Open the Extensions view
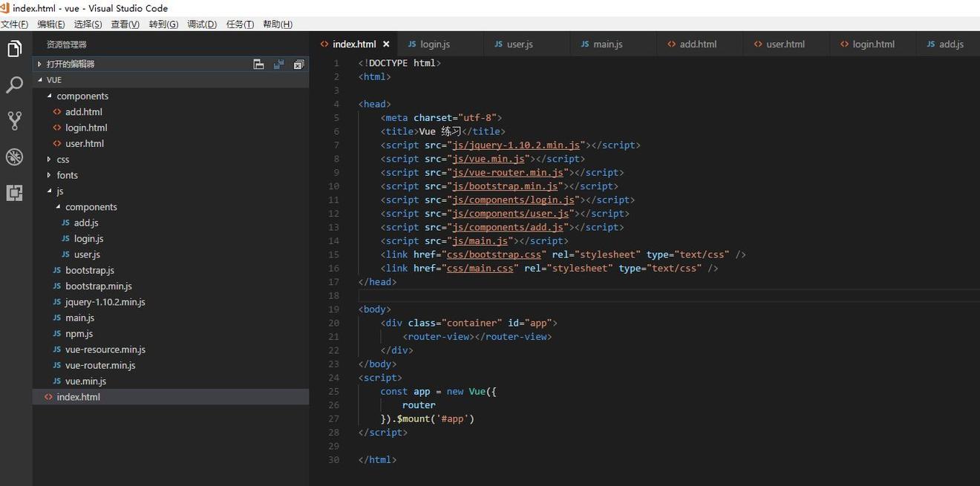980x486 pixels. [x=14, y=193]
